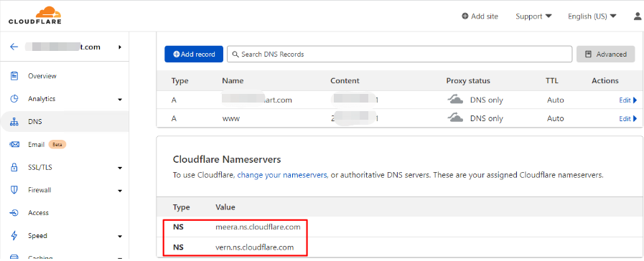
Task: Select the Firewall shield icon
Action: [x=14, y=190]
